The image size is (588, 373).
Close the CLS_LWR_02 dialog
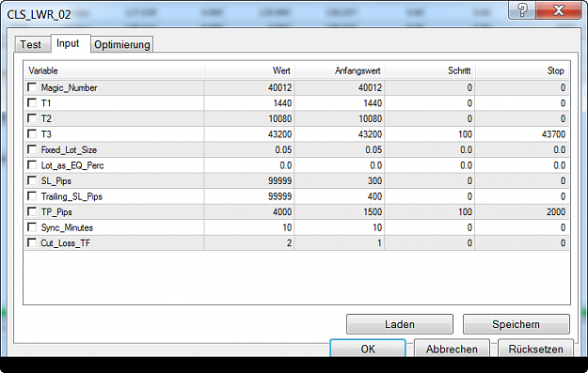559,9
